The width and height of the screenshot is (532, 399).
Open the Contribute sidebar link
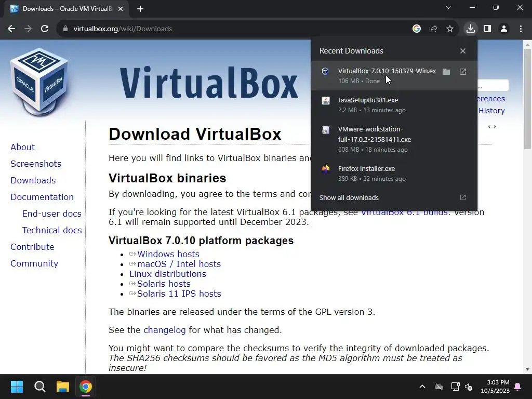pyautogui.click(x=32, y=247)
